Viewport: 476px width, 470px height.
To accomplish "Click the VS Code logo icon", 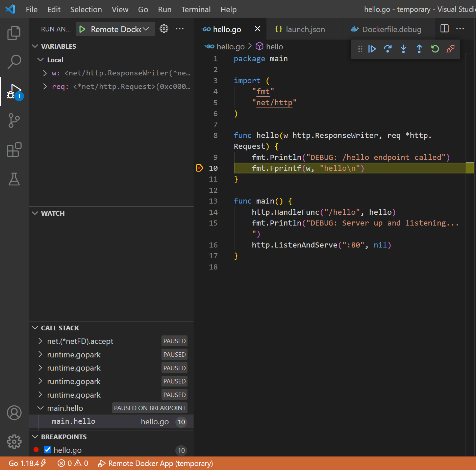I will click(x=10, y=9).
